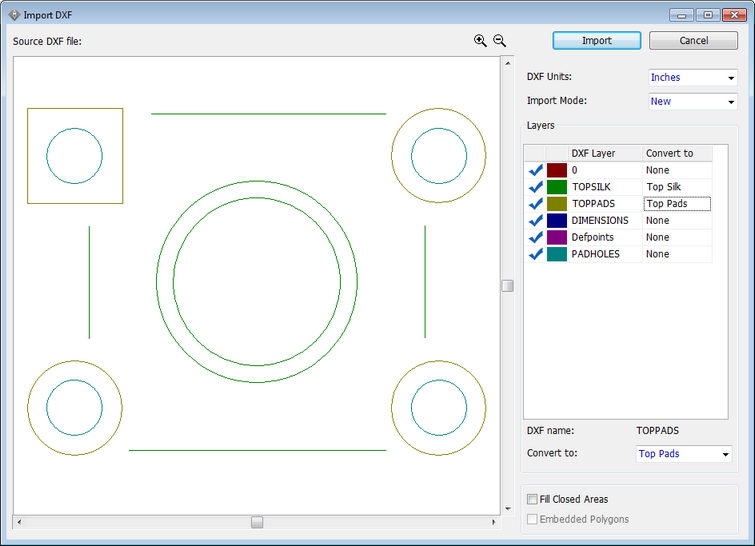The width and height of the screenshot is (755, 546).
Task: Uncheck the TOPSILK layer checkmark
Action: (x=535, y=187)
